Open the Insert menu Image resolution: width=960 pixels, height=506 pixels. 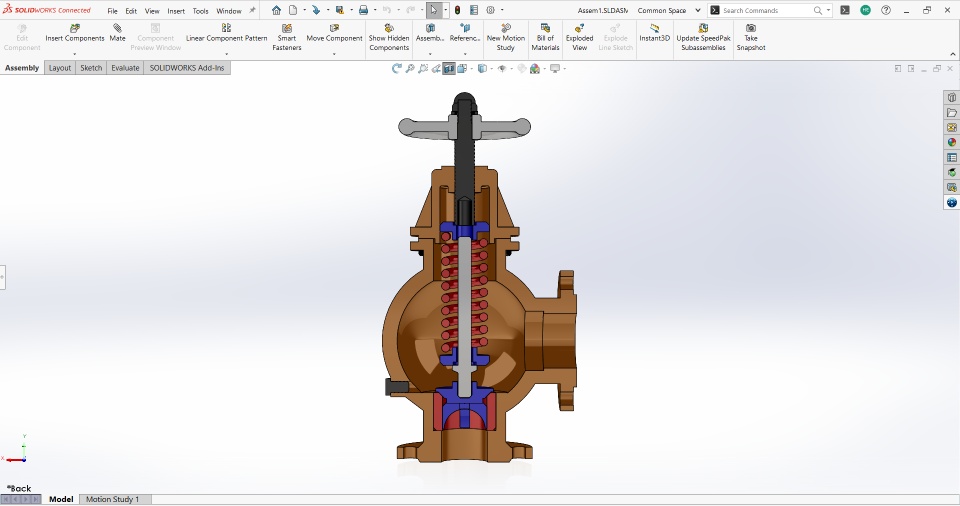176,11
